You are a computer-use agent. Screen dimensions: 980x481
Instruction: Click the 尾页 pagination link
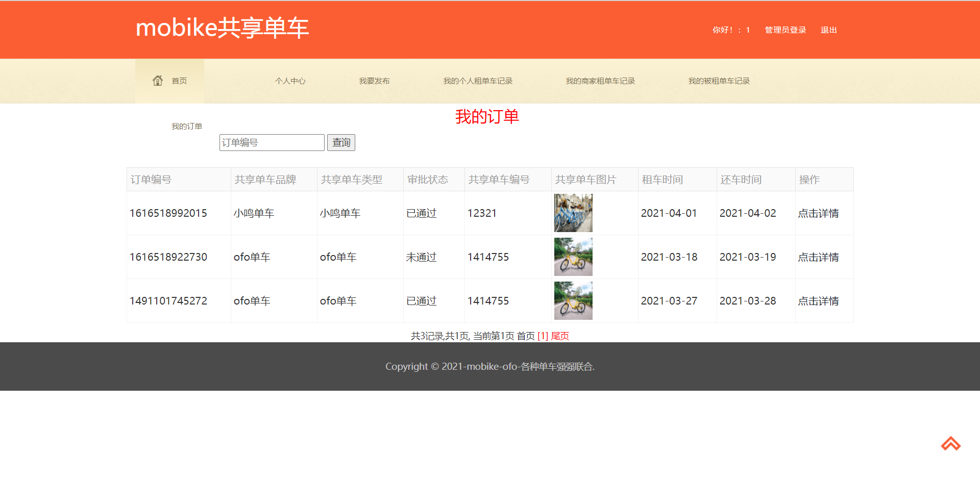click(x=560, y=336)
